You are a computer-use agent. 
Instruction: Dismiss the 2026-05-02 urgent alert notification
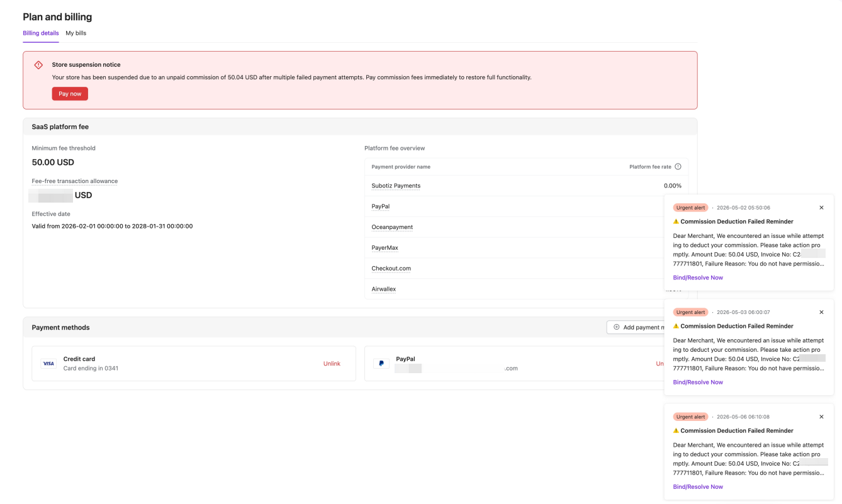click(821, 208)
